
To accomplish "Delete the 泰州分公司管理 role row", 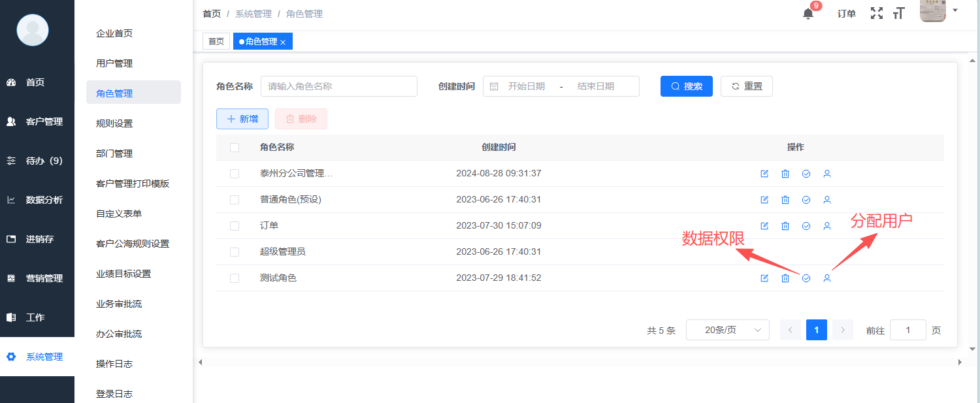I will tap(785, 174).
